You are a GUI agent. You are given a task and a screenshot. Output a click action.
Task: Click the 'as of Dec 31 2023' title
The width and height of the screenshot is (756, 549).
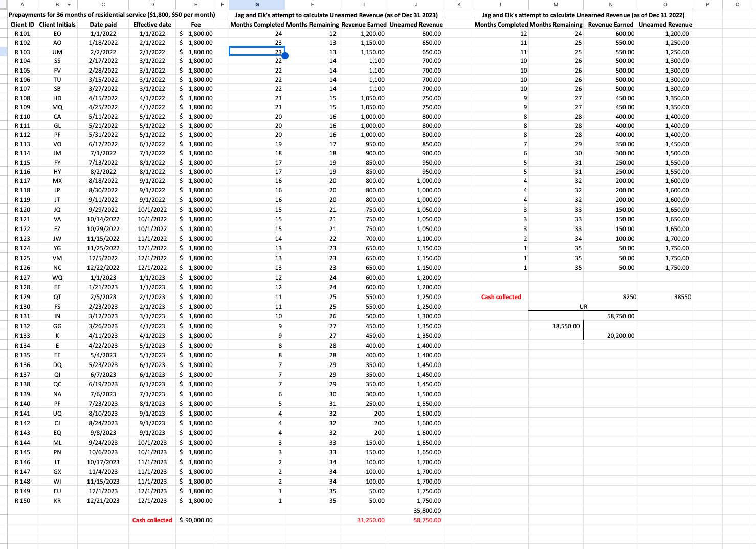click(337, 15)
